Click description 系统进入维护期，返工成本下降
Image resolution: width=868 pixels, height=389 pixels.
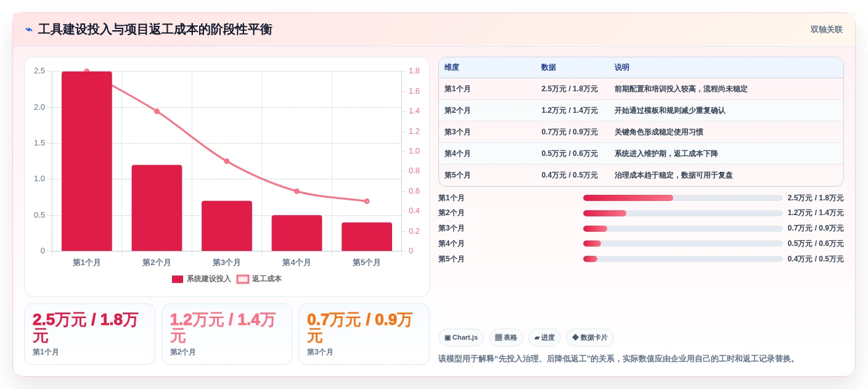pos(666,154)
